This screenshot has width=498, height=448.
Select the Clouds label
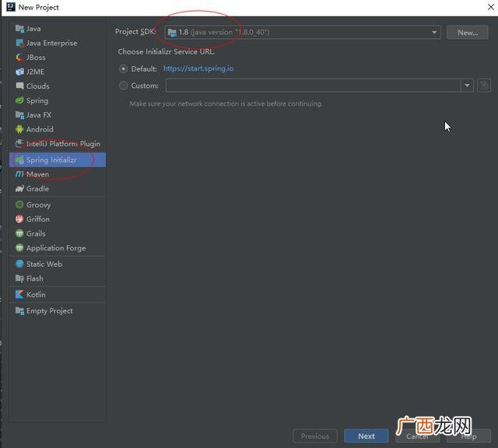[x=38, y=86]
